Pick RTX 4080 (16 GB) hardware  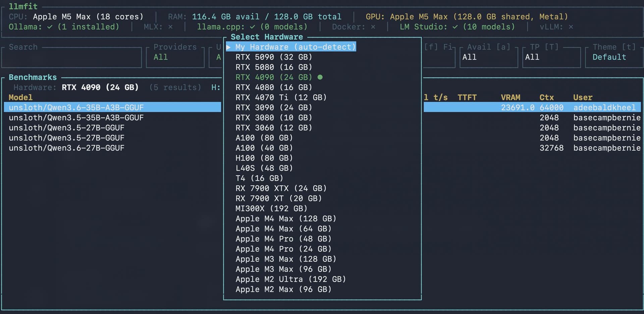(x=274, y=87)
